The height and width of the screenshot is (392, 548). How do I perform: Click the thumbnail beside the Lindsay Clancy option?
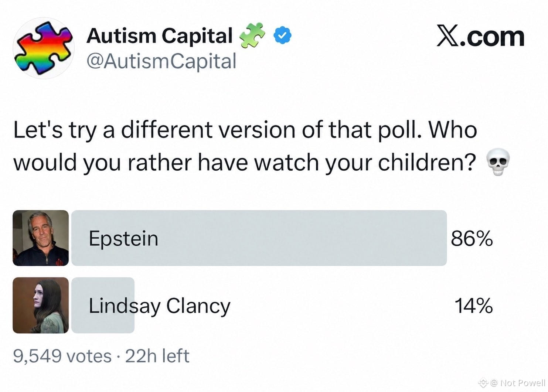pyautogui.click(x=41, y=305)
